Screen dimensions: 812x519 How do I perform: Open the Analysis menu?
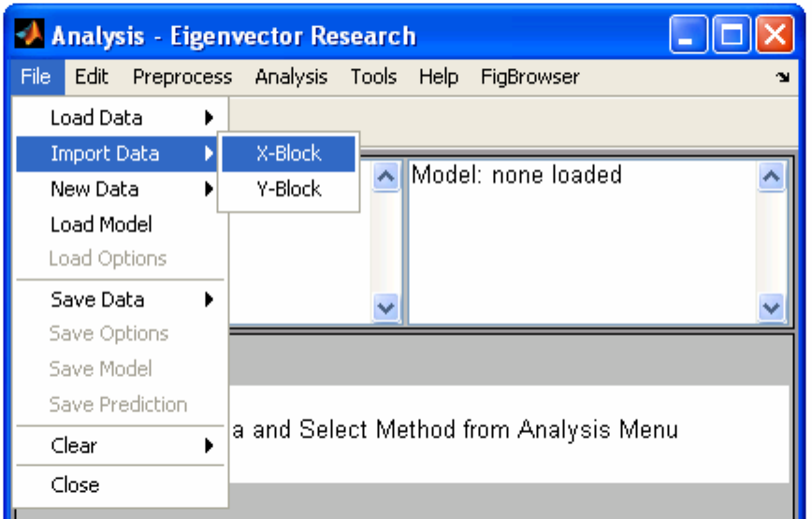tap(291, 77)
